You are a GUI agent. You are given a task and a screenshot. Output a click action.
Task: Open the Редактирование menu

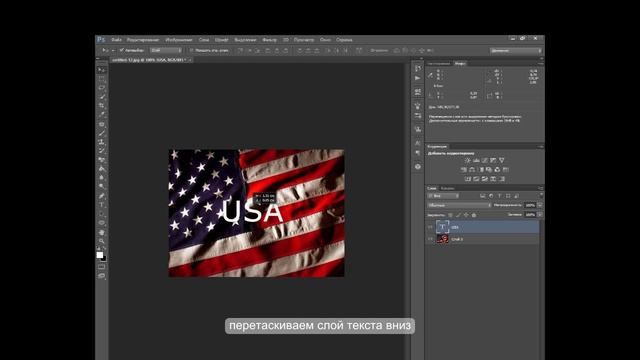143,40
